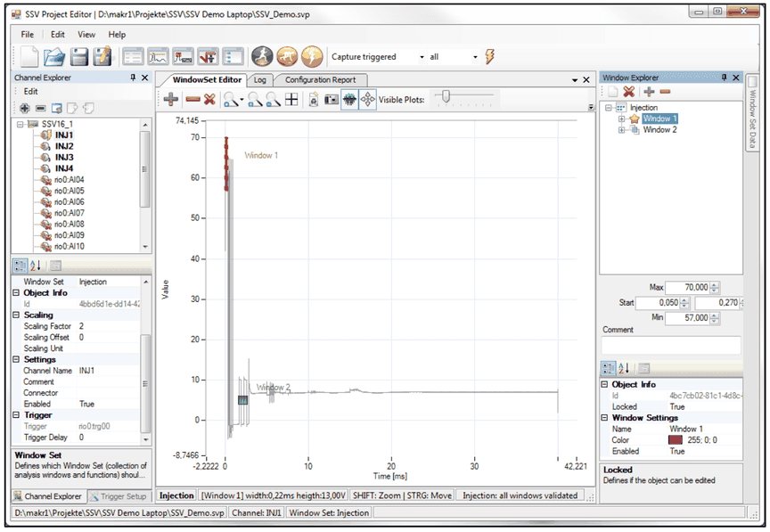Click the running man start icon
Viewport: 770px width, 532px height.
pos(262,56)
